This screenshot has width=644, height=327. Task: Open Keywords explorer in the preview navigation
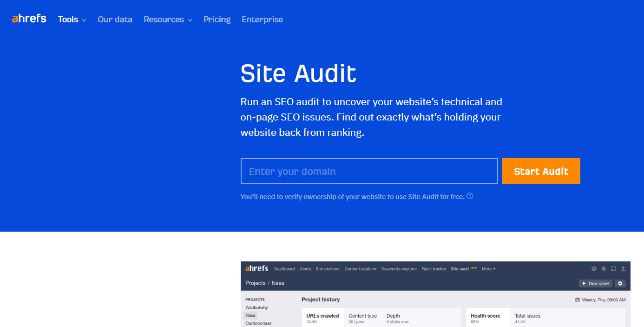click(399, 269)
